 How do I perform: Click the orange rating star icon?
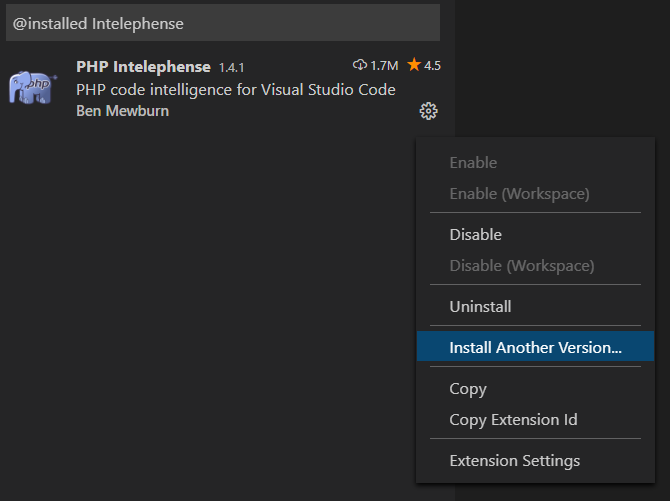(x=414, y=65)
